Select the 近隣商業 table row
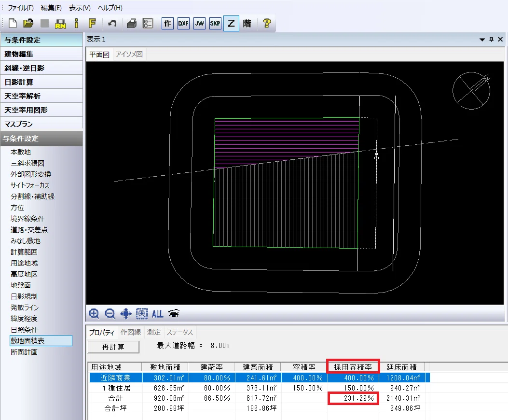This screenshot has width=508, height=420. pos(259,378)
